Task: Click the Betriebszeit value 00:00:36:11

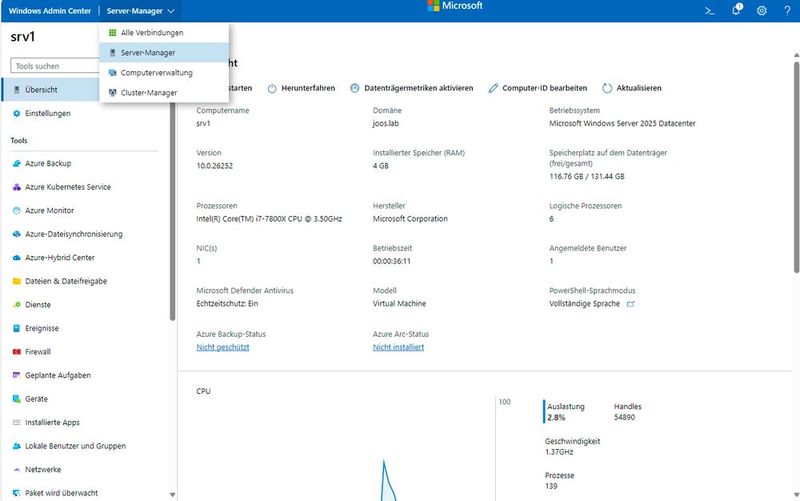Action: point(392,261)
